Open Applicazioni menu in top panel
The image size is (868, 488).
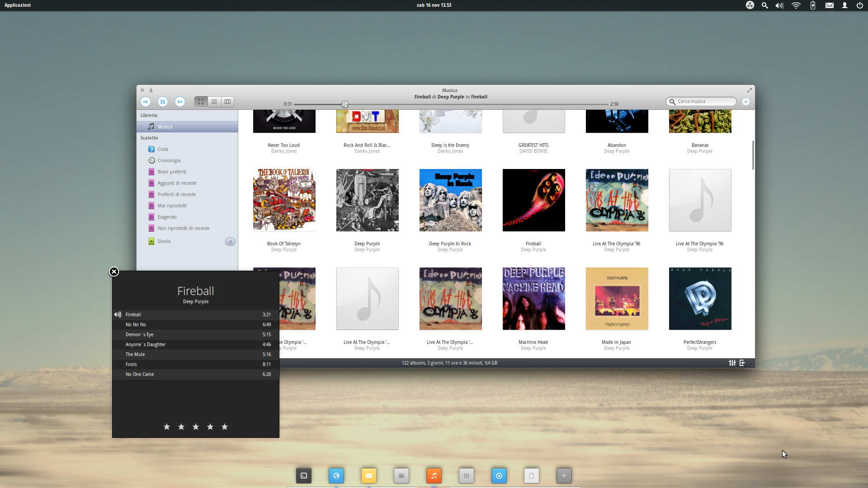[x=18, y=5]
